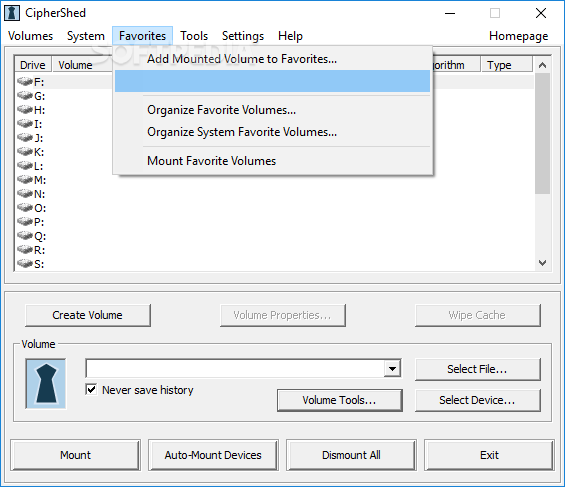Open the Homepage link
Viewport: 565px width, 487px height.
point(519,36)
